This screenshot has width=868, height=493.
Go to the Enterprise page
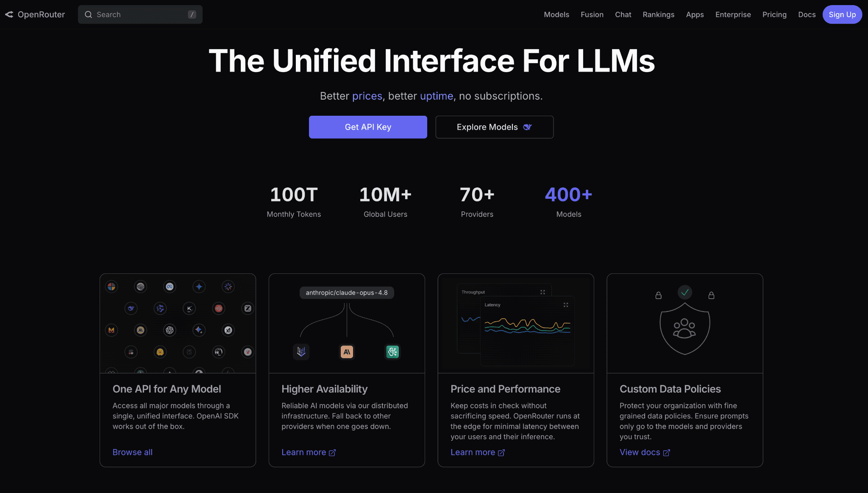click(x=733, y=14)
